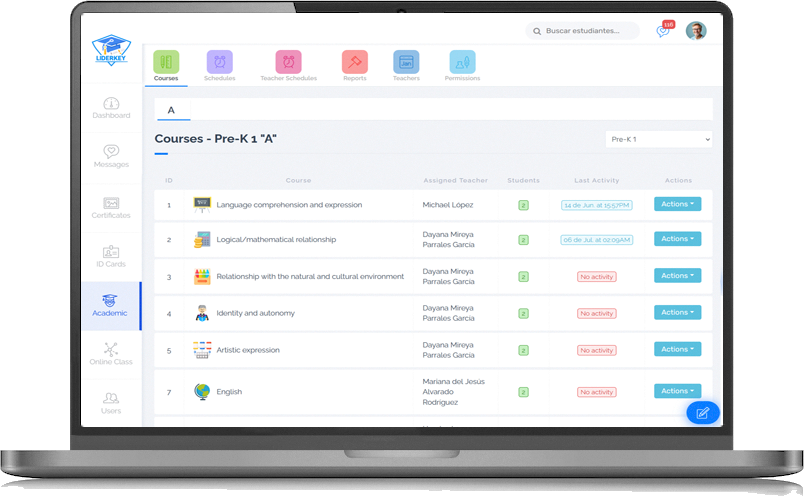Click teacher Mariana del Jesús Alvarado Rodríguez
Image resolution: width=804 pixels, height=496 pixels.
tap(453, 392)
